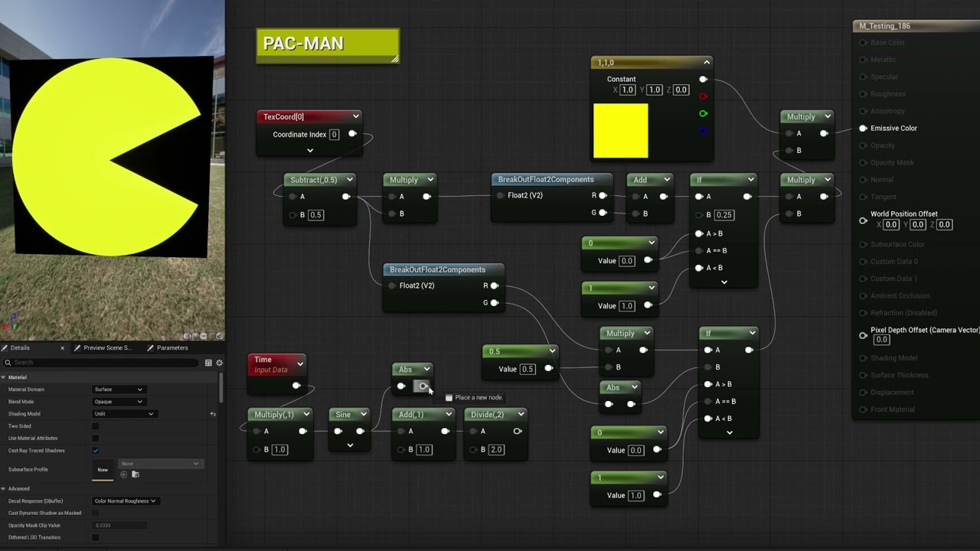Open the Decal Response (DBuffer) dropdown
The height and width of the screenshot is (551, 980).
(x=125, y=501)
